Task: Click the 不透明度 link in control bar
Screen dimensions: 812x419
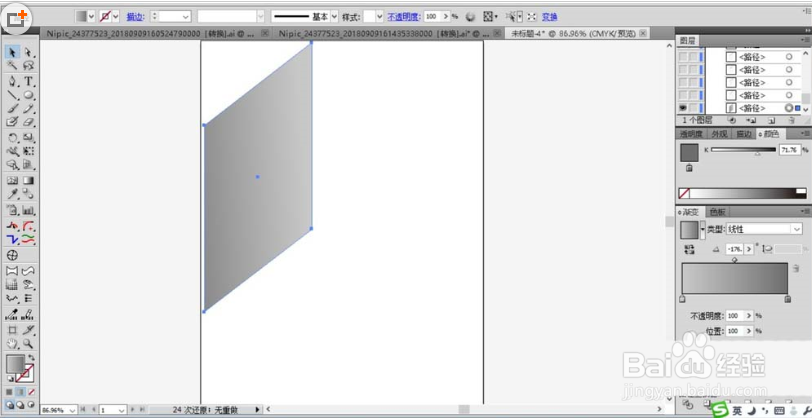Action: pyautogui.click(x=404, y=17)
